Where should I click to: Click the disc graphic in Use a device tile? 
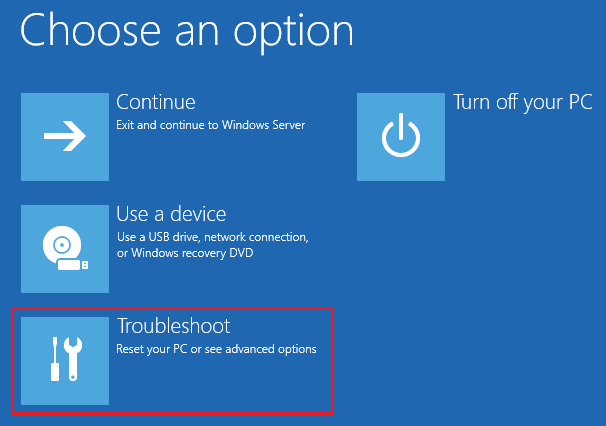pos(62,244)
